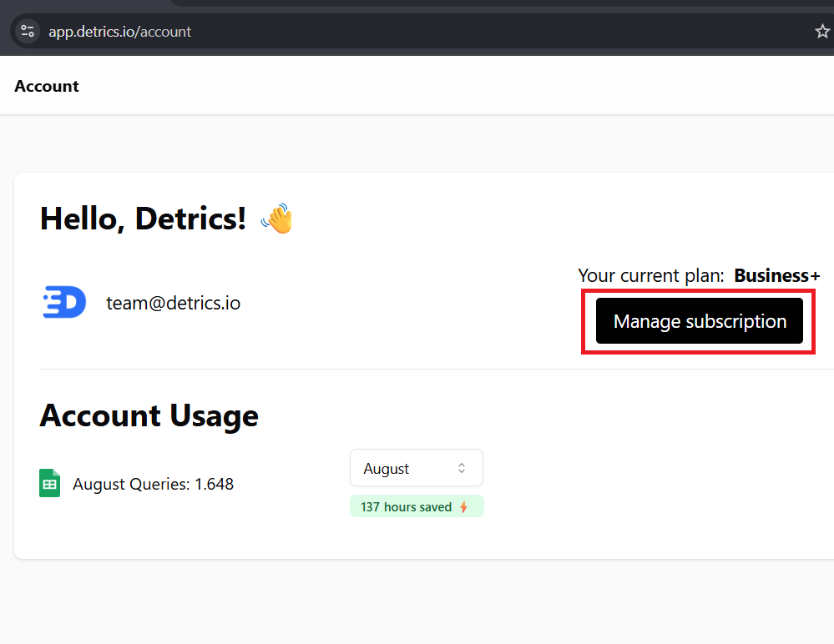Click the team@detrics.io email address
This screenshot has height=644, width=834.
click(x=173, y=302)
